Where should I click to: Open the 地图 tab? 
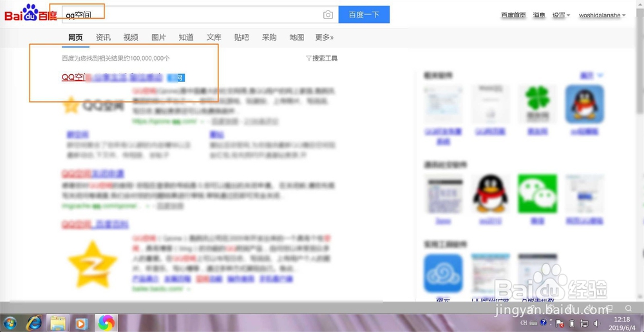tap(296, 37)
